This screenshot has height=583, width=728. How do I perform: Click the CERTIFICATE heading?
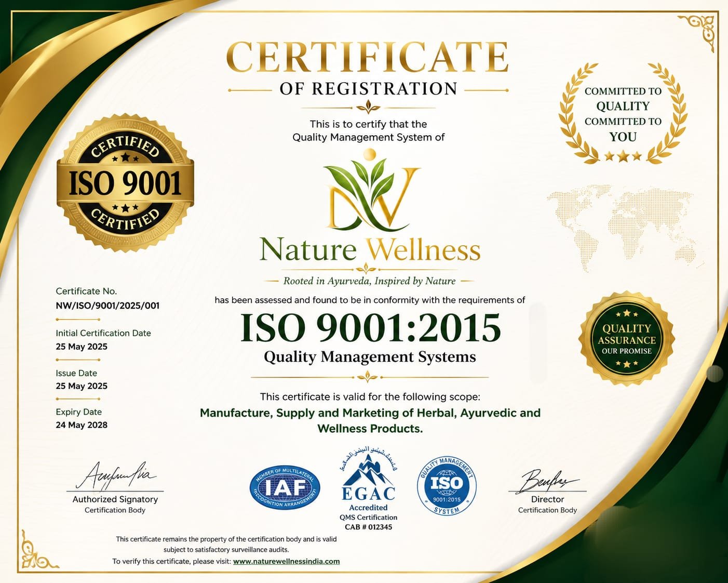pyautogui.click(x=368, y=57)
